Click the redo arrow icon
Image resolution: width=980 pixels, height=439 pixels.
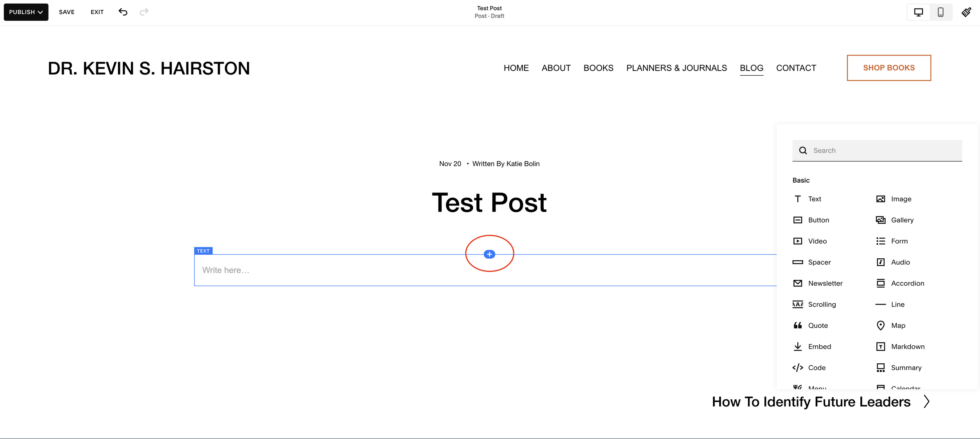click(144, 12)
